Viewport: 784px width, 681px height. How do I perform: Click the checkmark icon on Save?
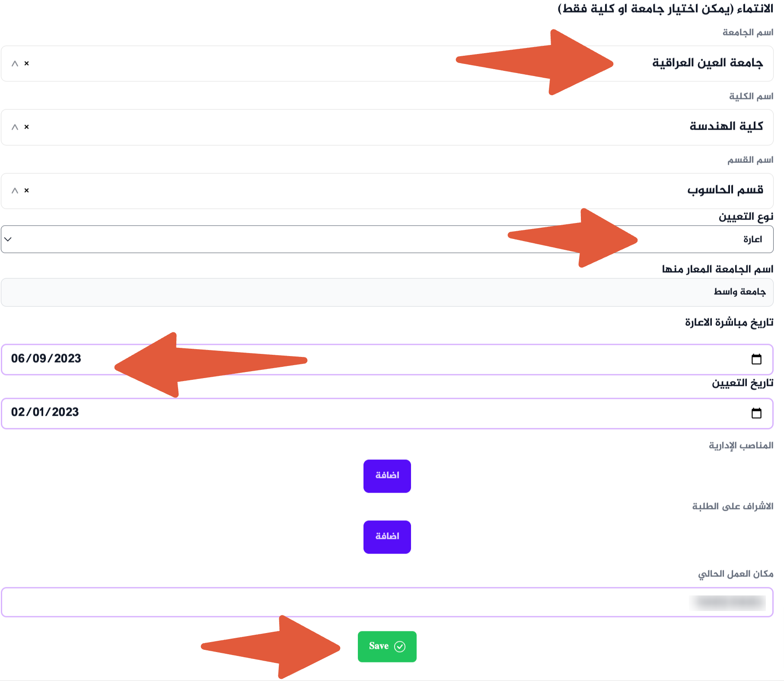click(400, 646)
